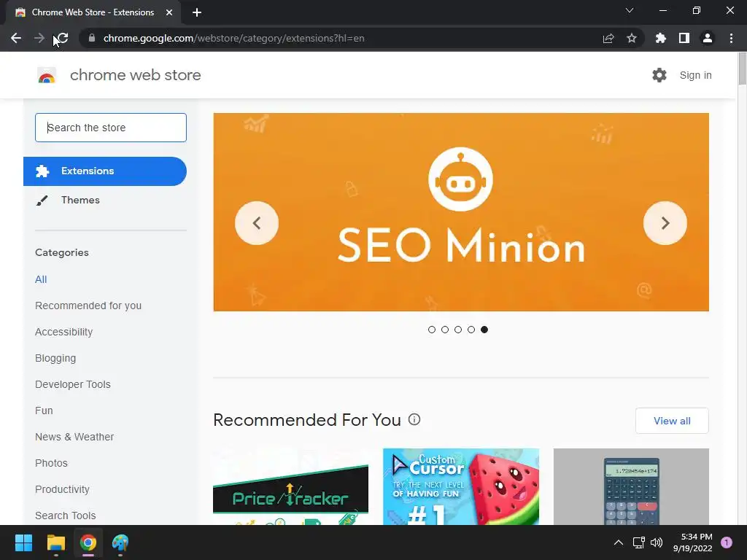Switch to Chrome in the taskbar
747x560 pixels.
88,542
